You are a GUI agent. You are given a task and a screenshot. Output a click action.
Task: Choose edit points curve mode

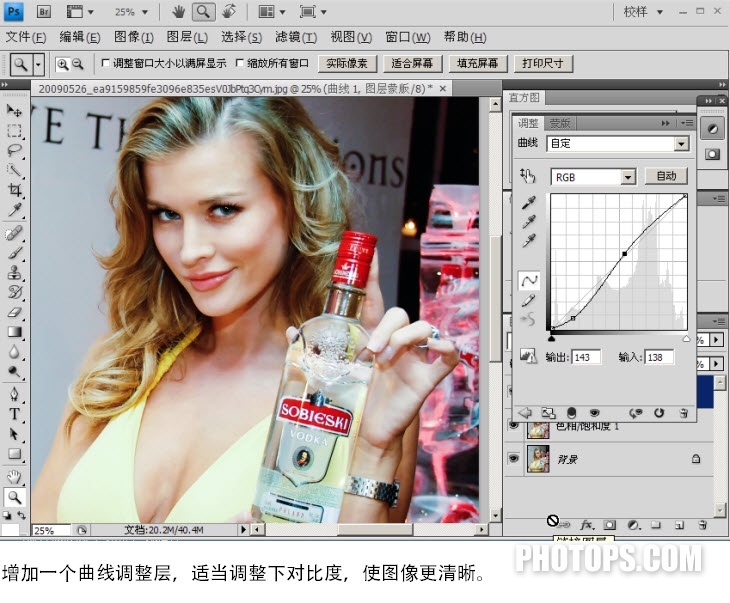click(529, 280)
